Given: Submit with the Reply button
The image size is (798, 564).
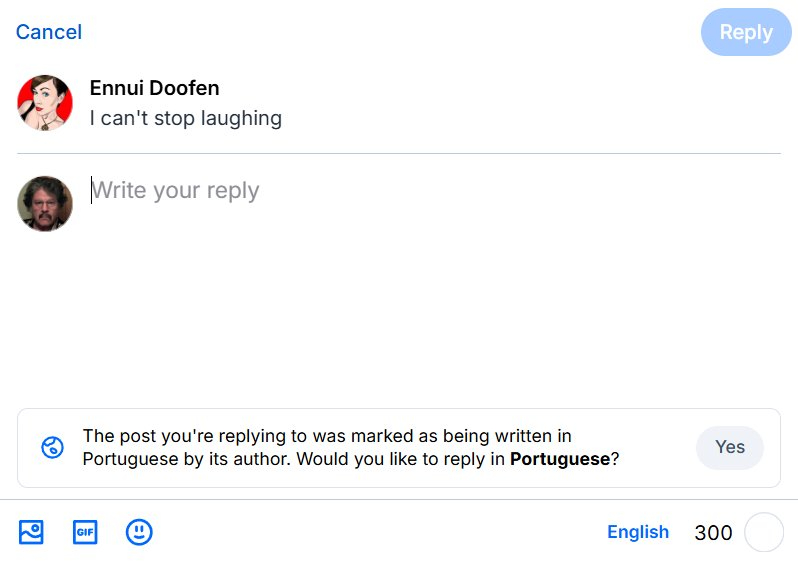Looking at the screenshot, I should click(746, 32).
